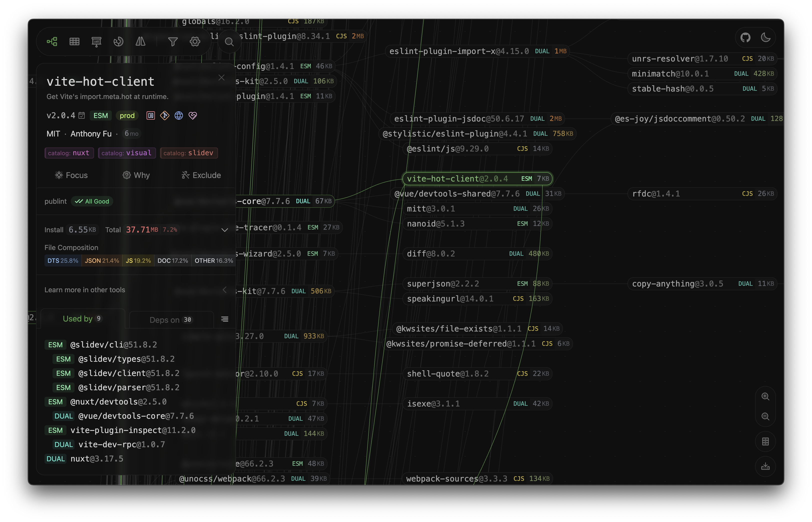Click the Focus button
Screen dimensions: 812x522
click(71, 175)
